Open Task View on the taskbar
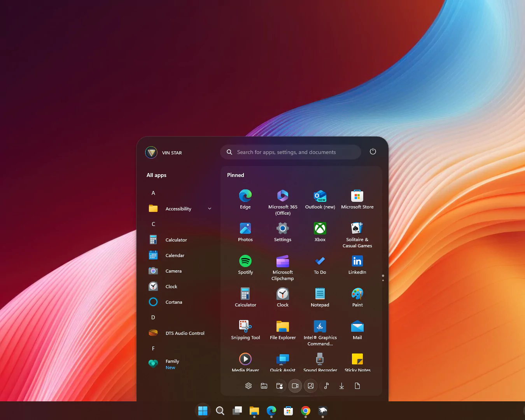 (x=237, y=411)
